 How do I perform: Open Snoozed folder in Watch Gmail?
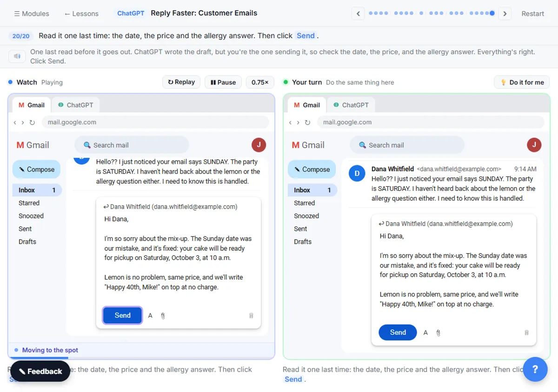pos(31,216)
